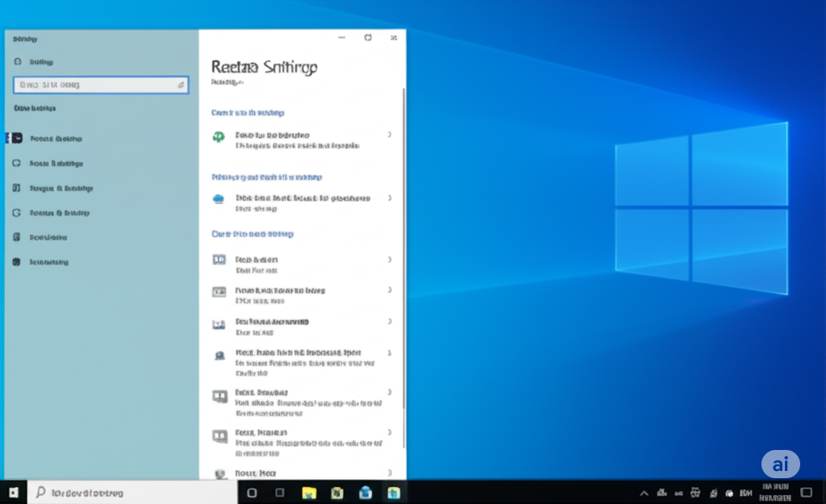Image resolution: width=826 pixels, height=504 pixels.
Task: Show hidden tray icons with the up caret
Action: tap(644, 494)
